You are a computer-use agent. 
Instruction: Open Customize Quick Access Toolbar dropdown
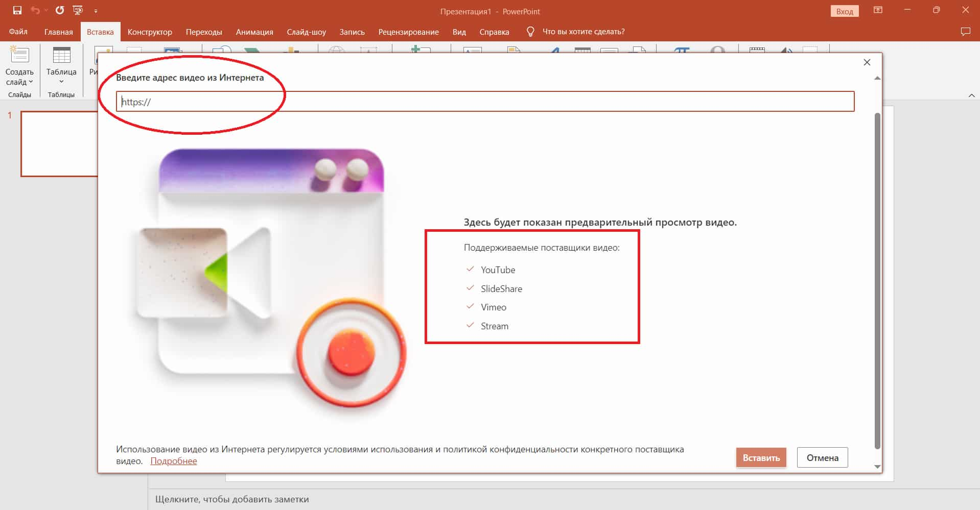coord(96,11)
